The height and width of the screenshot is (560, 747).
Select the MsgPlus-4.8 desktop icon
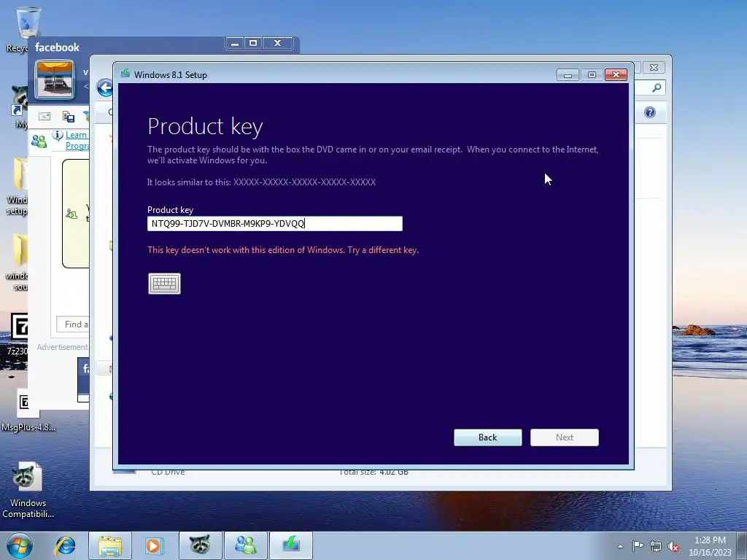pos(28,410)
